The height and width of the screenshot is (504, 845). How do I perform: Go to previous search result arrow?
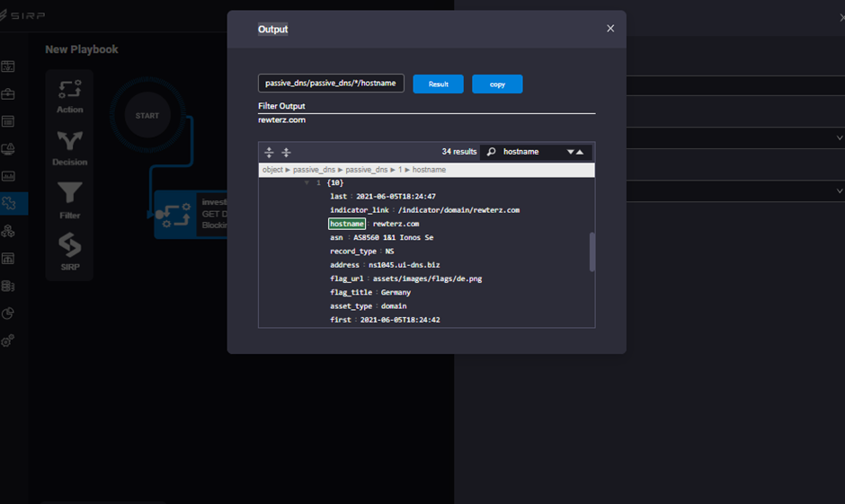click(x=580, y=152)
